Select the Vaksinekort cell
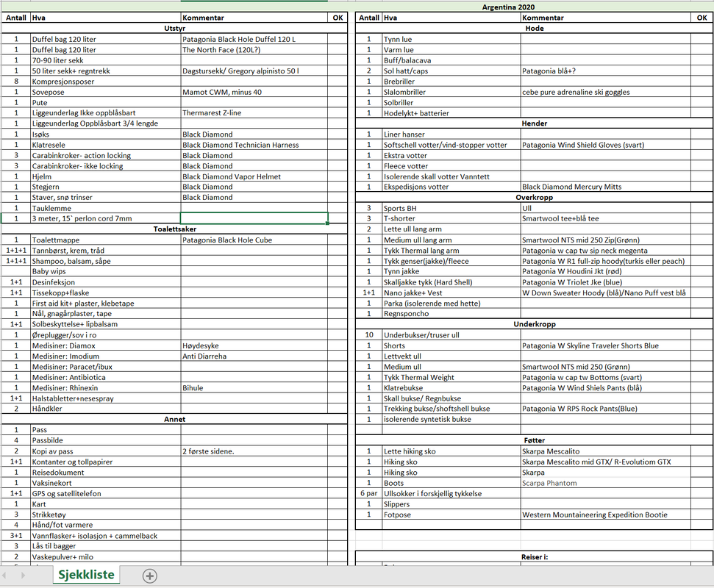Screen dimensions: 714x588 pos(106,483)
